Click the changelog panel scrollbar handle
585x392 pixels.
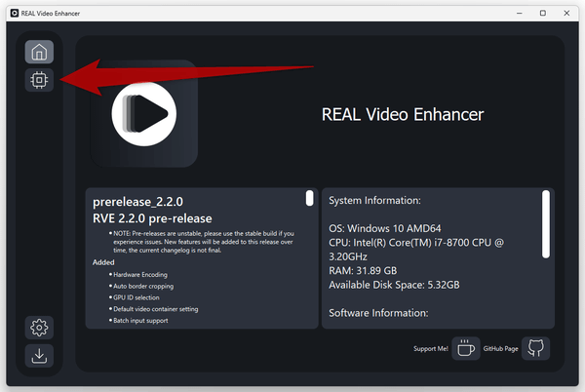pos(309,198)
